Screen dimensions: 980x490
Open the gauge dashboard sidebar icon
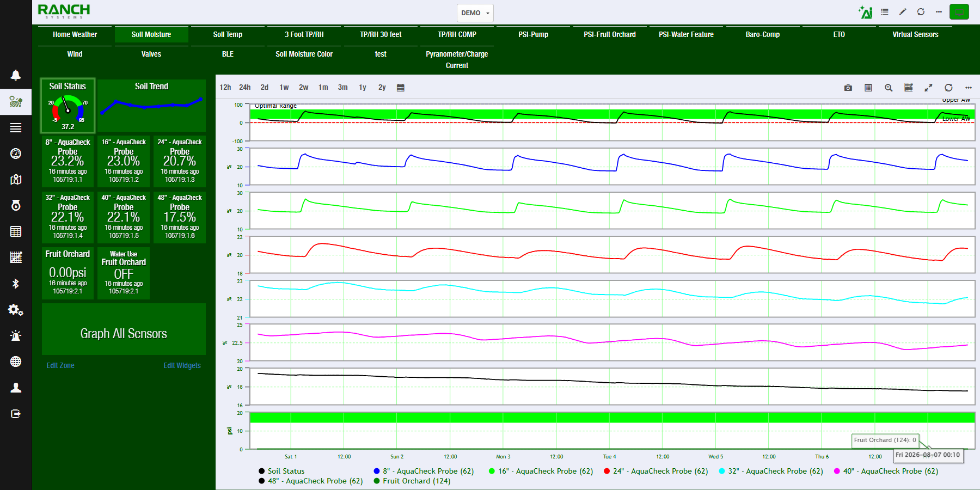coord(16,154)
